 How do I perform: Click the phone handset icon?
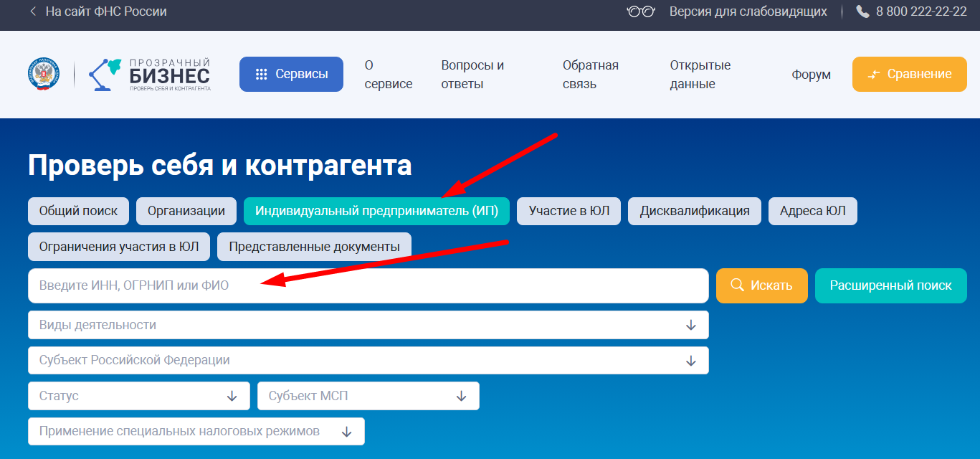click(862, 12)
